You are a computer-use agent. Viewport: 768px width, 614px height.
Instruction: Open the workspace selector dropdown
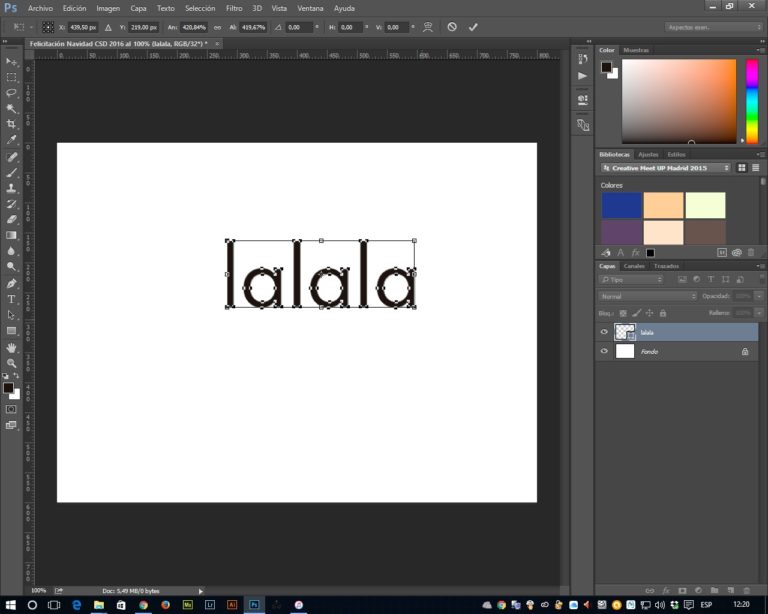(x=713, y=27)
